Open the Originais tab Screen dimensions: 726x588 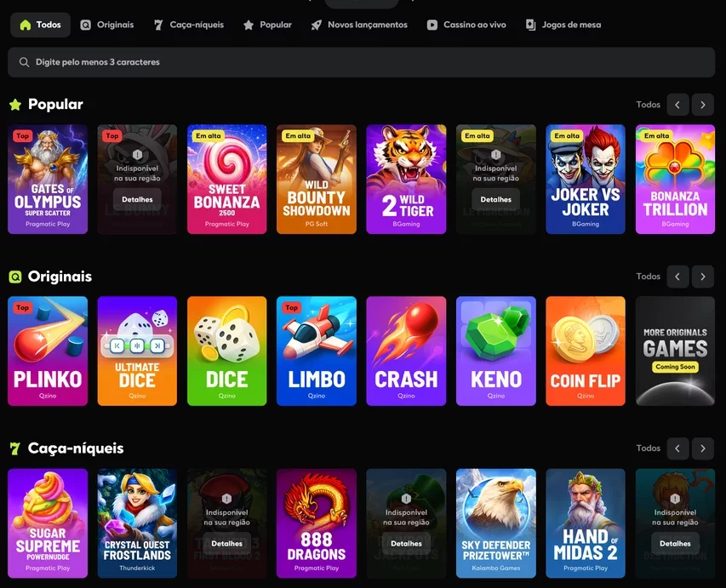pos(107,25)
